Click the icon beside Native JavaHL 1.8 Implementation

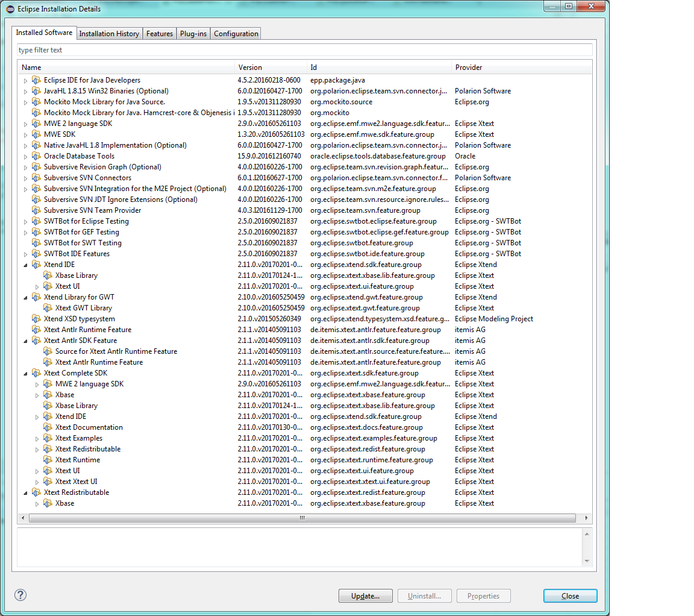36,145
